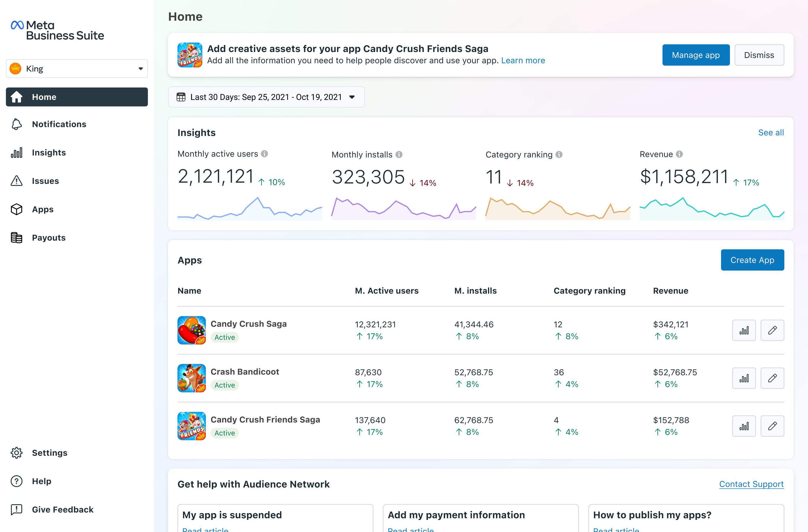Click the Notifications bell icon

16,124
